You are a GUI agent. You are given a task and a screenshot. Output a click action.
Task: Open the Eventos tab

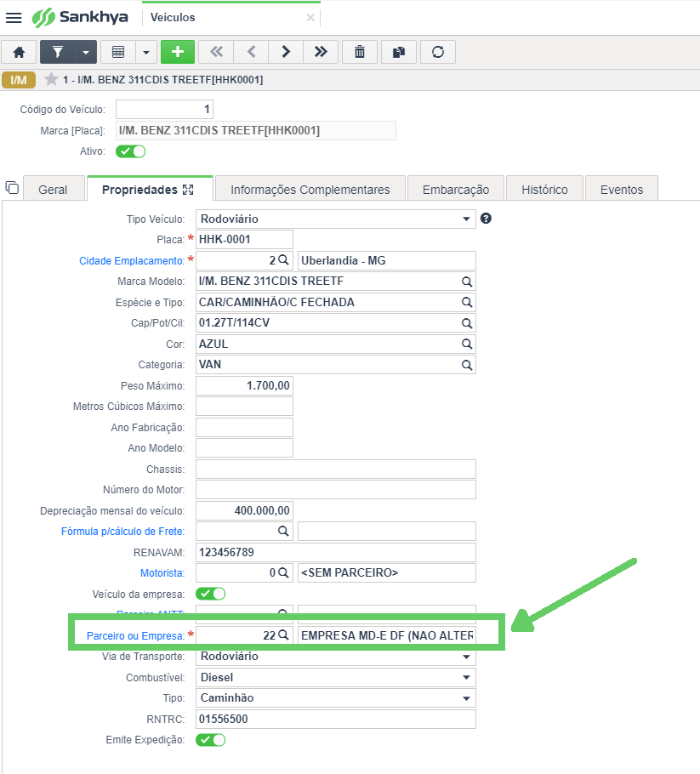coord(622,190)
